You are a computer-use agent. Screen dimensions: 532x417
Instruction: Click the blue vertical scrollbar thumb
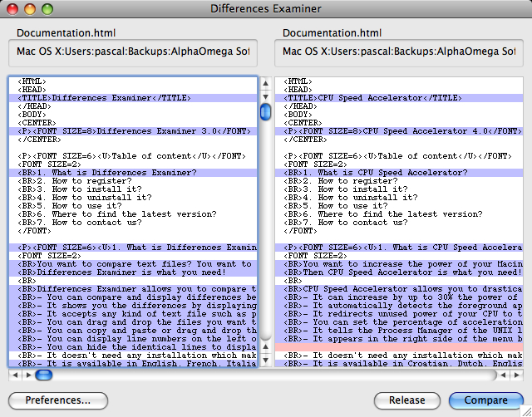click(x=266, y=112)
